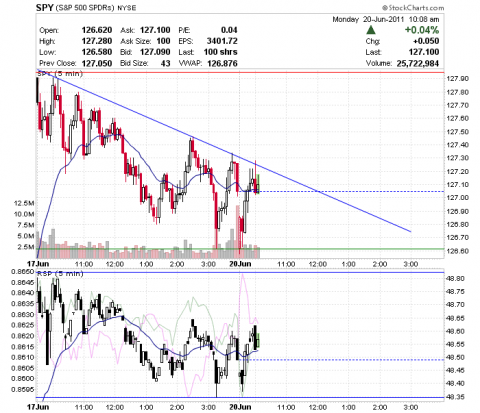Screen dimensions: 480x413
Task: Click the "Volume:" label
Action: point(379,63)
